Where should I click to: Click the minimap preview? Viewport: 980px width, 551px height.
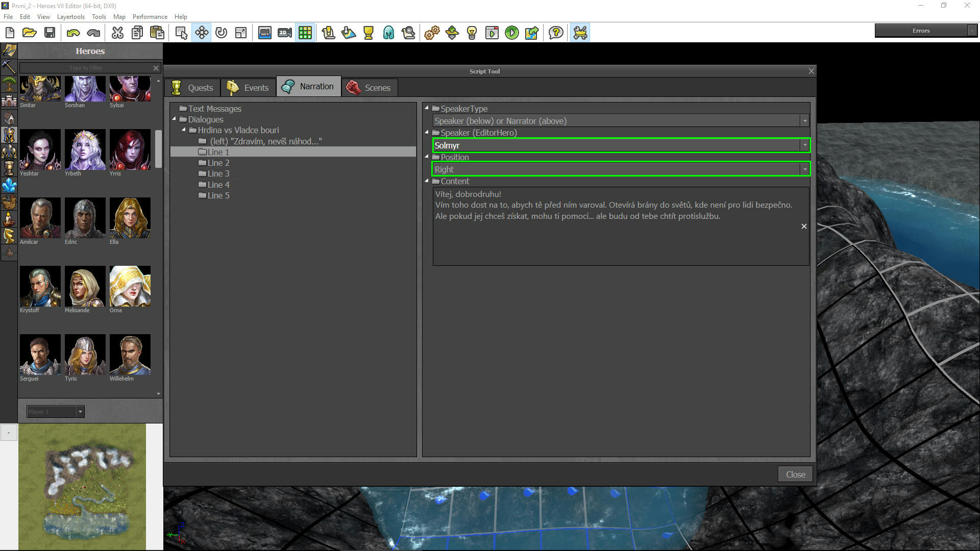[82, 486]
